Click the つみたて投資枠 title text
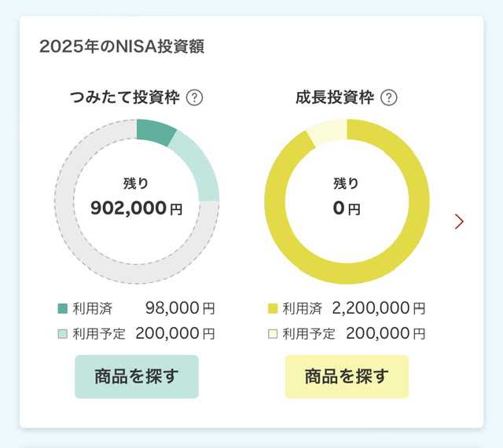Image resolution: width=503 pixels, height=448 pixels. 125,98
